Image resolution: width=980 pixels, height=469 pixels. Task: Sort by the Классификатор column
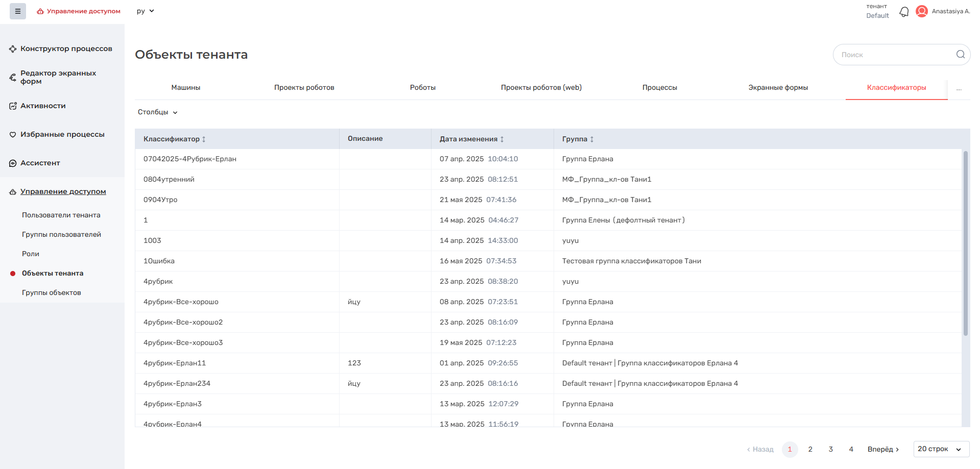(x=204, y=139)
